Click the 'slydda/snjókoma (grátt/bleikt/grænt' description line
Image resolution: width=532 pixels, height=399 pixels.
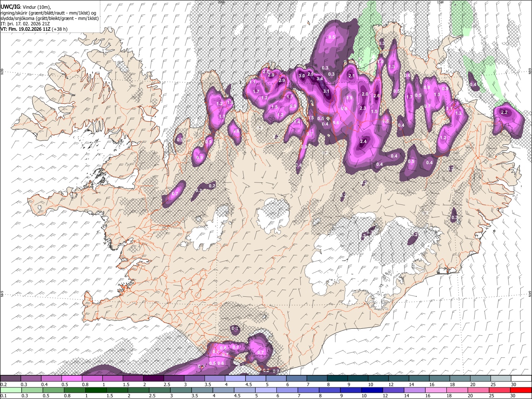pos(50,18)
